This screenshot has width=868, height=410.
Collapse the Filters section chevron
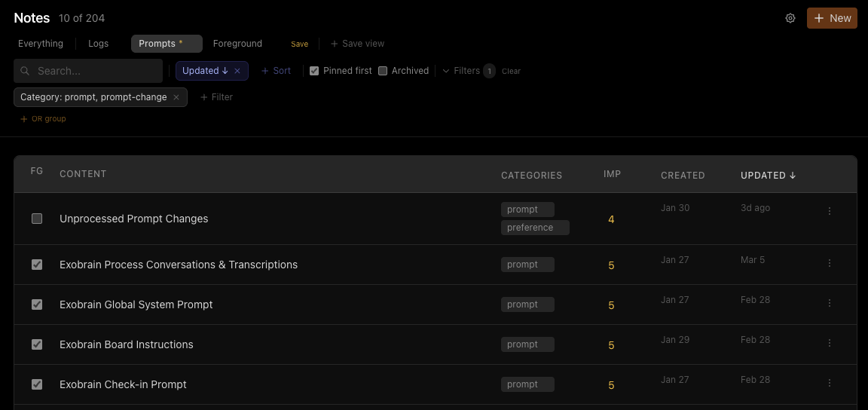point(446,71)
